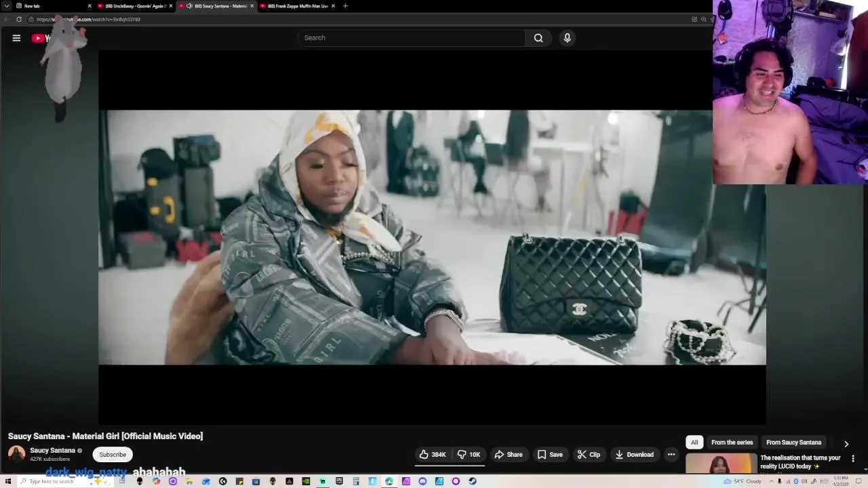
Task: Open the volume tray icon
Action: click(x=804, y=481)
